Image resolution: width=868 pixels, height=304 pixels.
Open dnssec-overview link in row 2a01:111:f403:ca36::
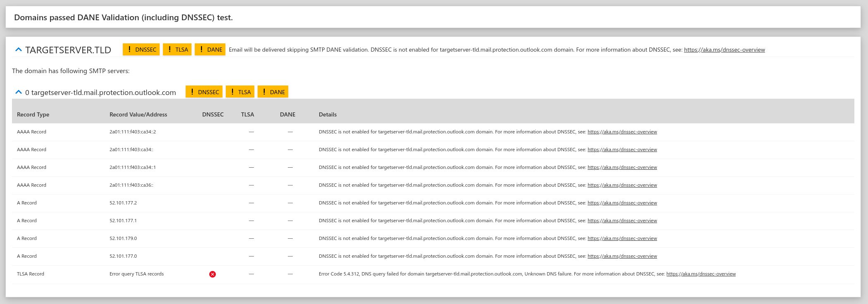pyautogui.click(x=622, y=185)
